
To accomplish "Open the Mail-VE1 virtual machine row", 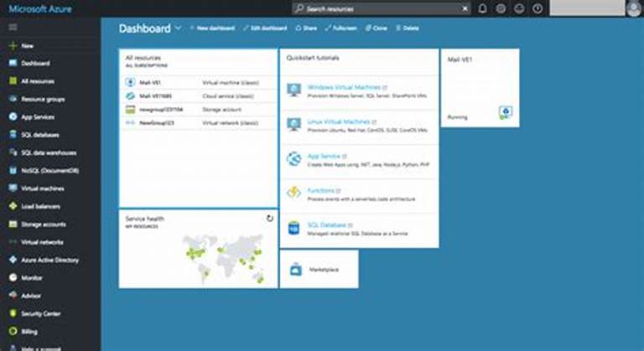I will (x=198, y=83).
